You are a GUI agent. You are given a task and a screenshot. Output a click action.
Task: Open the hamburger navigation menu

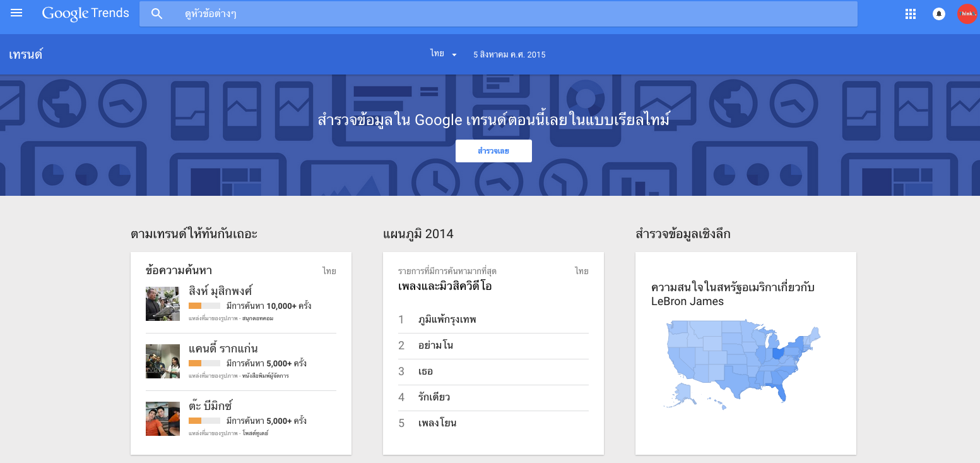[16, 13]
